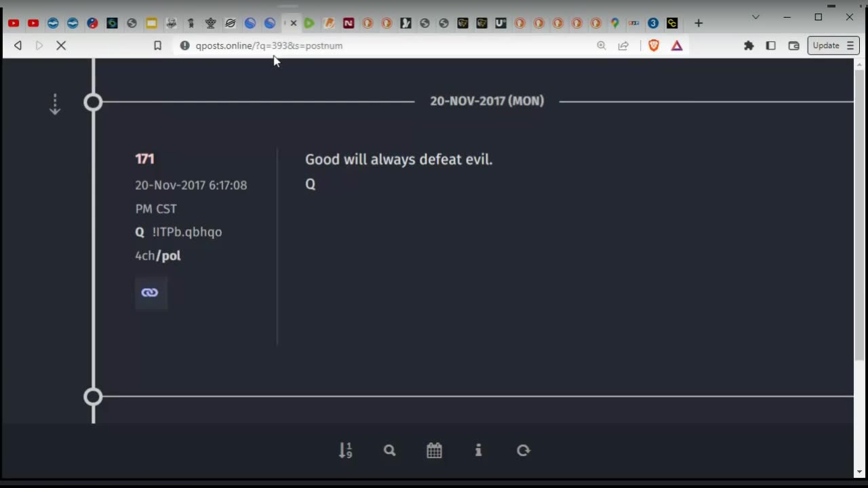Open the hamburger menu beside Update
868x488 pixels.
(850, 45)
